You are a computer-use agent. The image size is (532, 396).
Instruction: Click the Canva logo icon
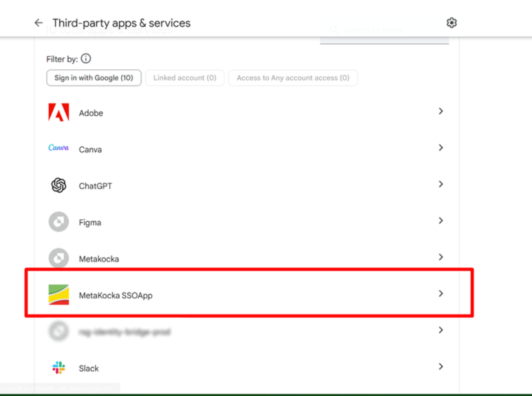click(x=59, y=148)
